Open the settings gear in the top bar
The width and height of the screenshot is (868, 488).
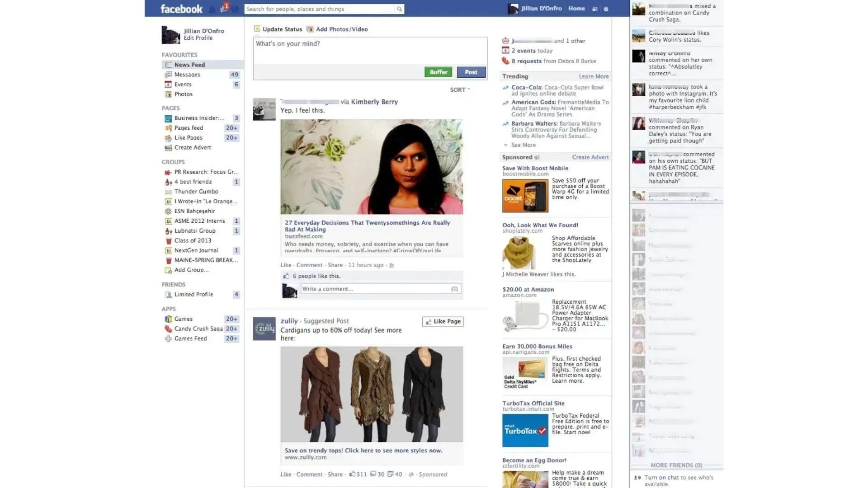pos(606,9)
